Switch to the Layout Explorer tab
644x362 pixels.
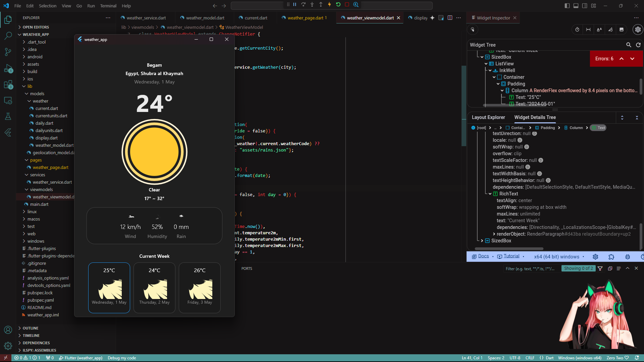tap(488, 117)
